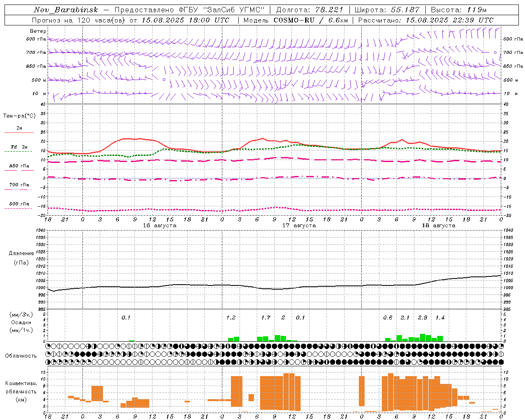525x420 pixels.
Task: Click the 0.6 precipitation value
Action: pos(388,317)
